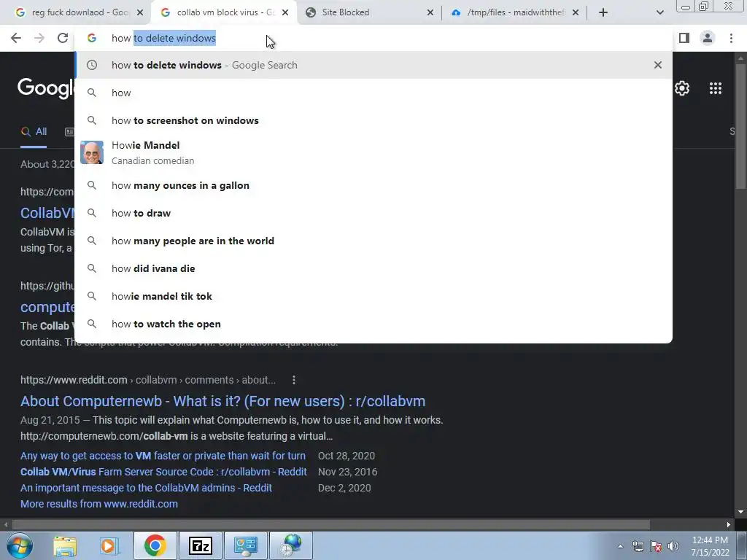Go back to the previous page
Screen dimensions: 747x560
point(16,38)
